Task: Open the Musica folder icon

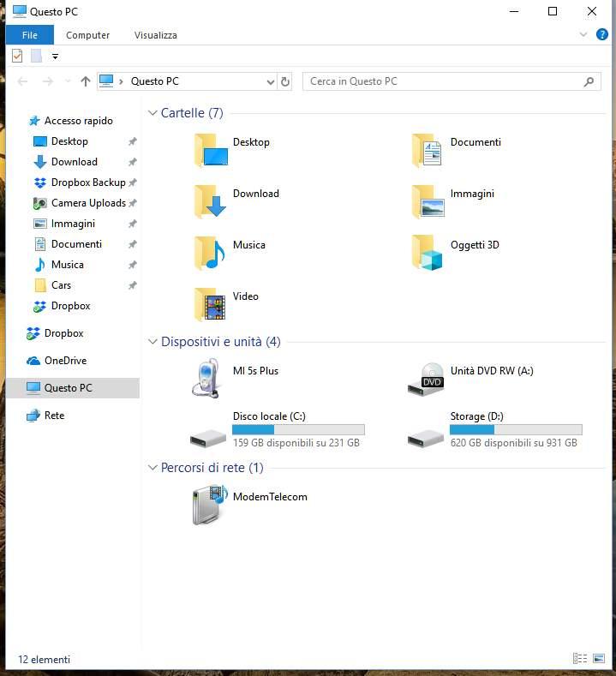Action: click(x=209, y=253)
